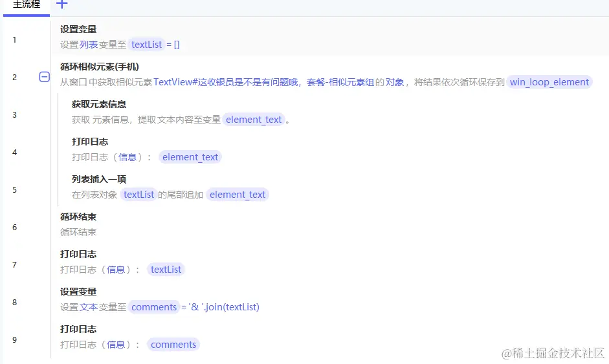Viewport: 609px width, 364px height.
Task: Select the comments variable in step 8
Action: pos(154,307)
